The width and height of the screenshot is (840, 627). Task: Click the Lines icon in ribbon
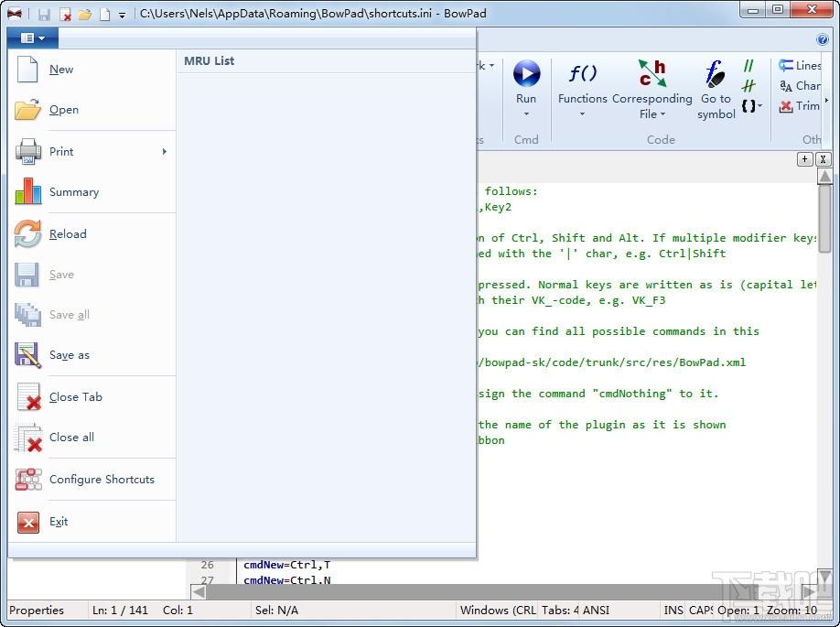tap(786, 65)
